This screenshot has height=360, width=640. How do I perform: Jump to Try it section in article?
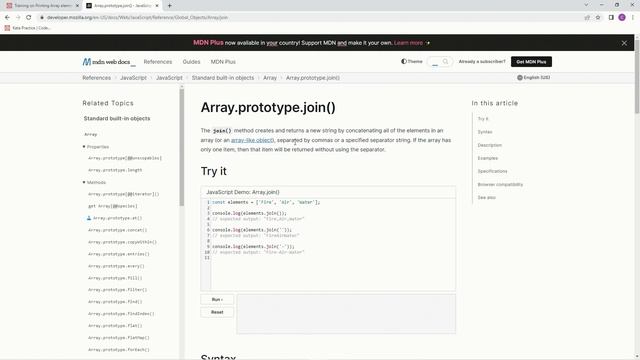click(483, 119)
